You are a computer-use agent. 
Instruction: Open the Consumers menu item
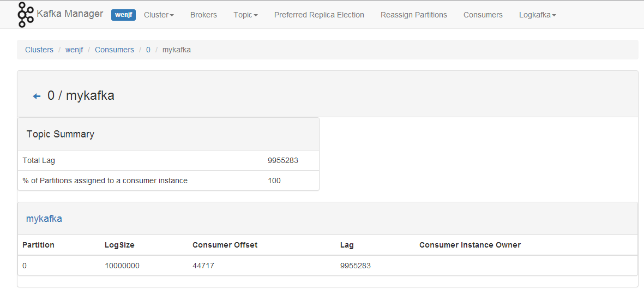click(x=483, y=15)
